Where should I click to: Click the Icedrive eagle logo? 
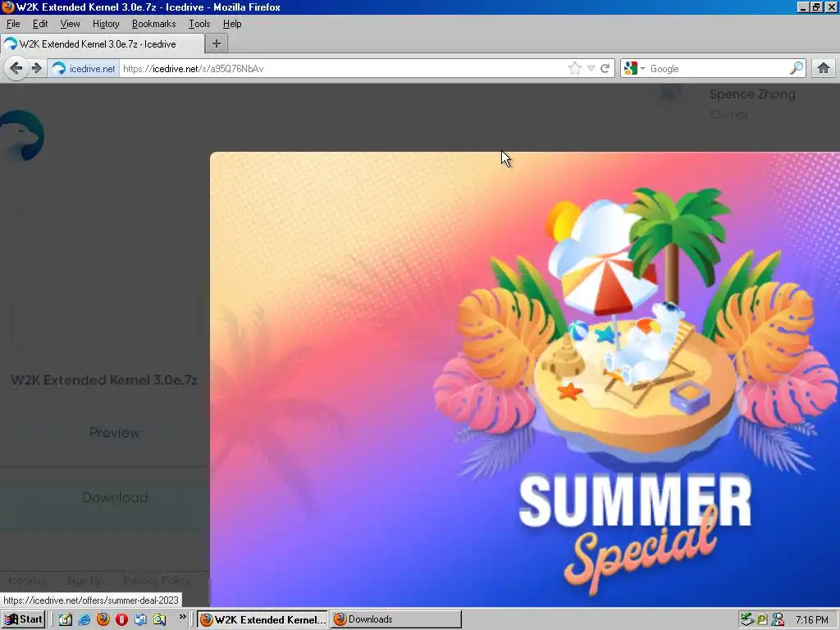pyautogui.click(x=22, y=135)
